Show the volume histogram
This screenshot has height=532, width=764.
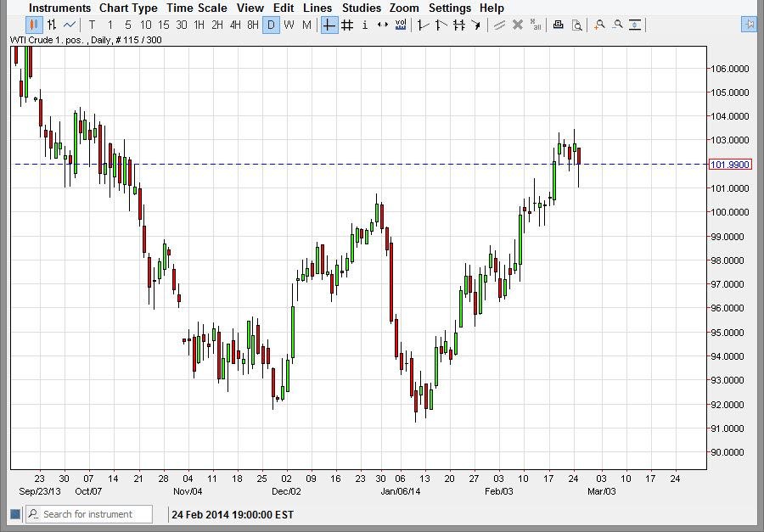(400, 25)
